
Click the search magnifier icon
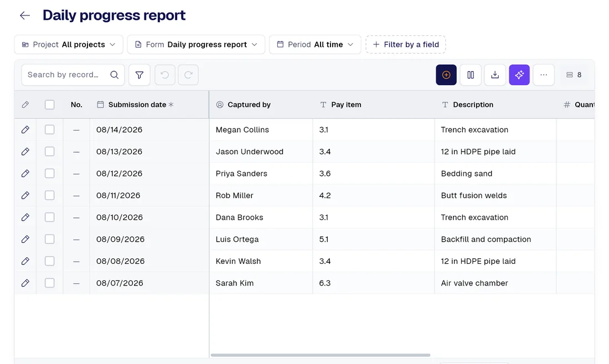(x=114, y=75)
